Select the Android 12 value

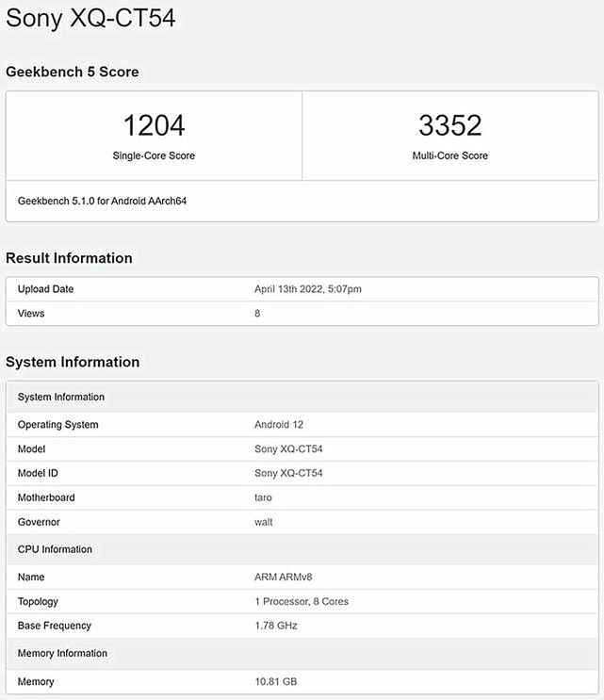(x=279, y=425)
